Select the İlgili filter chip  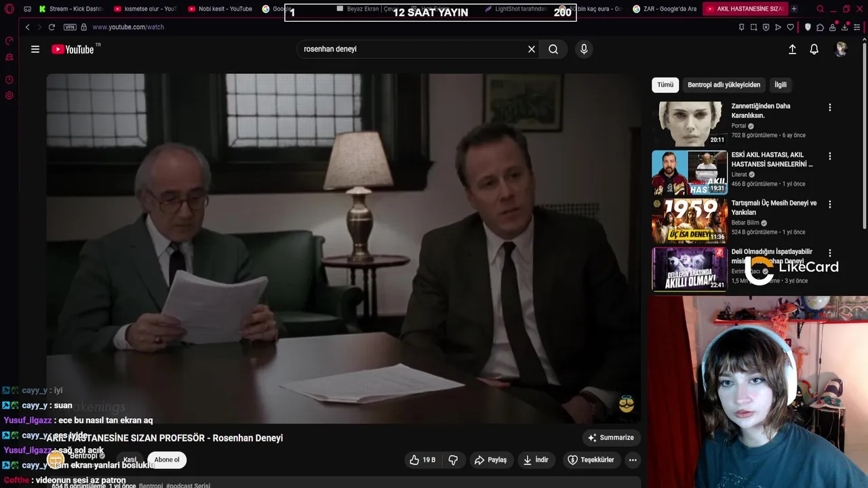pyautogui.click(x=781, y=85)
